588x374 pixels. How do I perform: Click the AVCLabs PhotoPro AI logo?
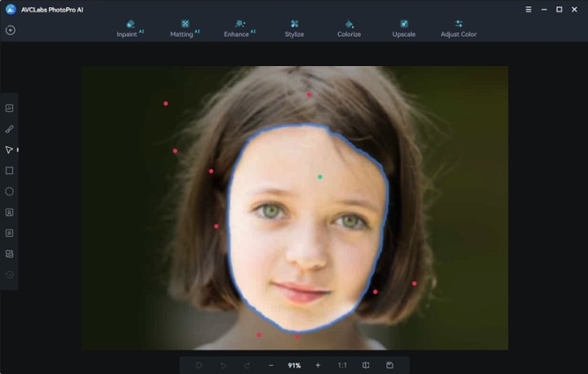coord(11,9)
